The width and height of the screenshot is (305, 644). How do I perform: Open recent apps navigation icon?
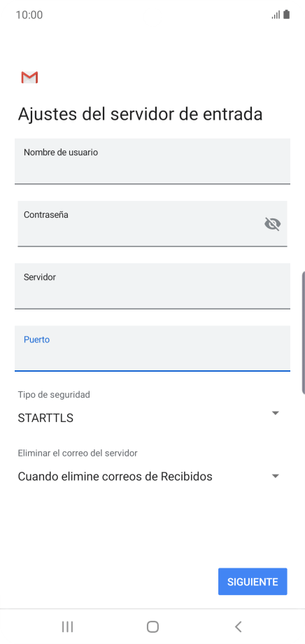pyautogui.click(x=67, y=626)
